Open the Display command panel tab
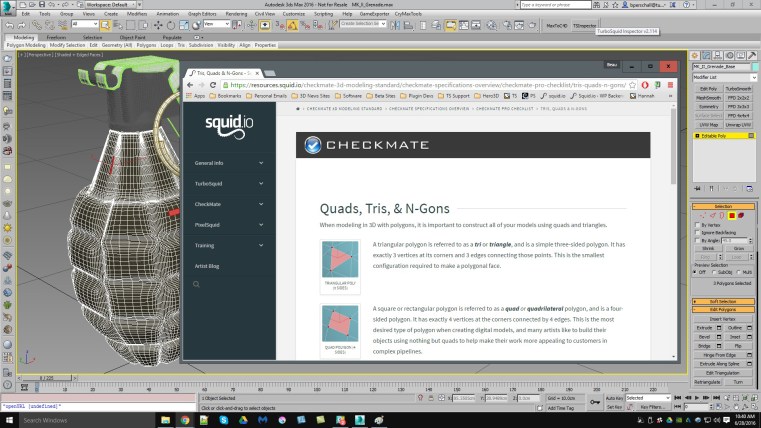Image resolution: width=761 pixels, height=428 pixels. (740, 55)
